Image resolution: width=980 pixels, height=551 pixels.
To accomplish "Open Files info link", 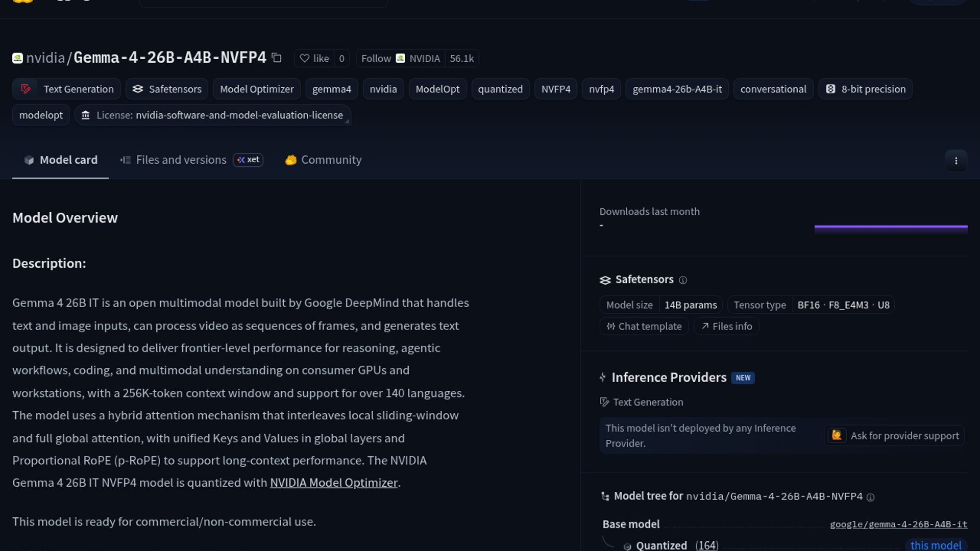I will [x=726, y=326].
